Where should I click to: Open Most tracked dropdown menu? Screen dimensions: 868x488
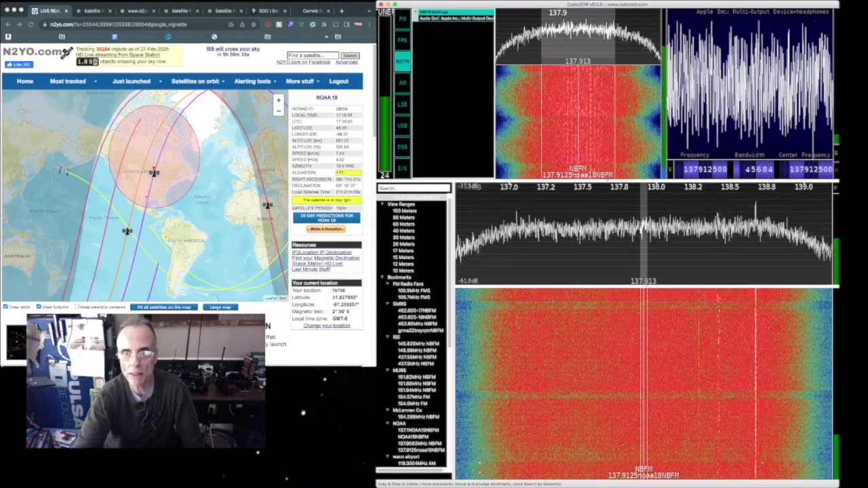pos(73,81)
